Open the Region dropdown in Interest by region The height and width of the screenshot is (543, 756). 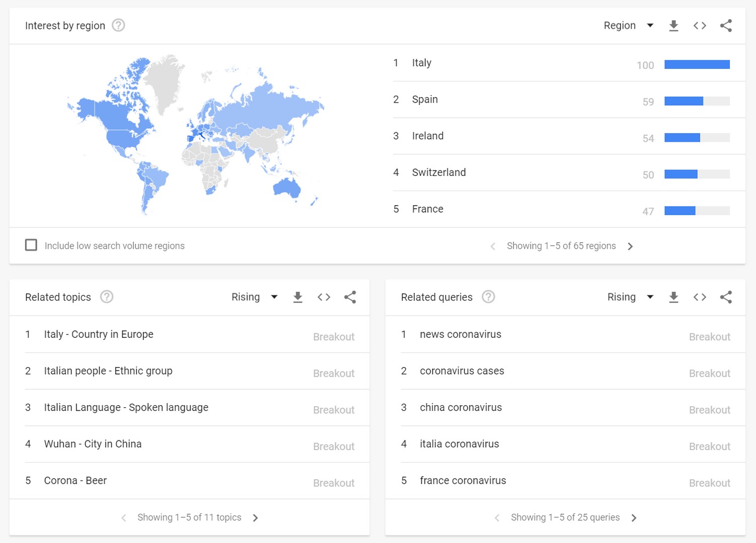click(628, 26)
